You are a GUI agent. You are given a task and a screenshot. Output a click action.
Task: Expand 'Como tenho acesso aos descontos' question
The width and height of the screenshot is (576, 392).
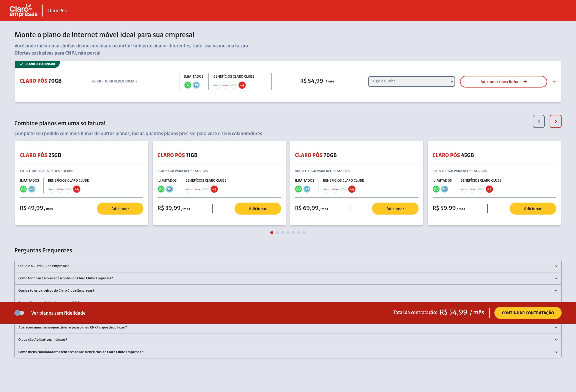(x=288, y=278)
